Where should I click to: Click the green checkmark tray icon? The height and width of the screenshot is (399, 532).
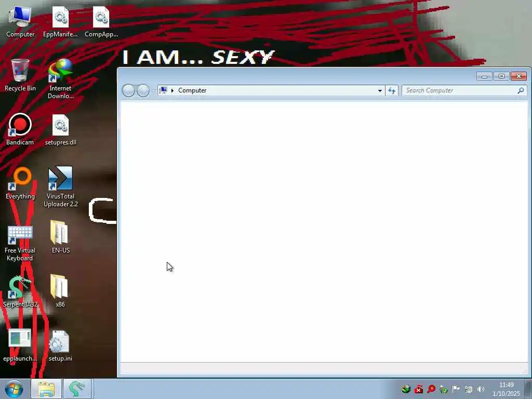point(444,389)
